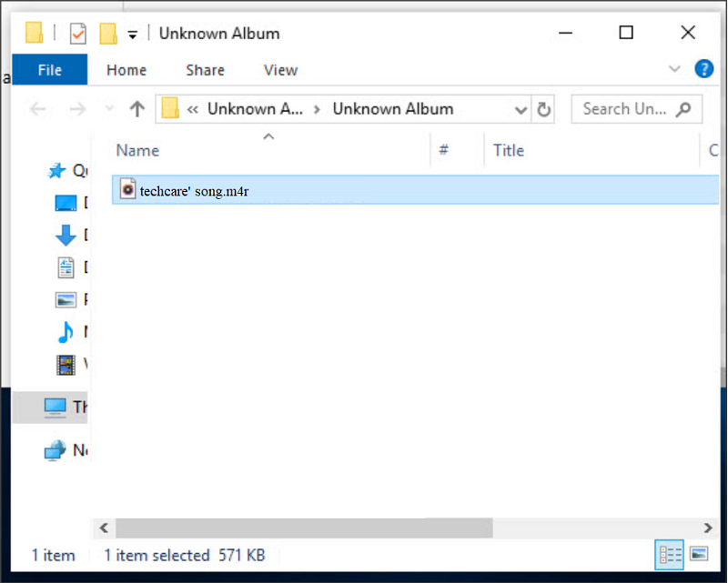Expand the address bar history dropdown
The height and width of the screenshot is (583, 728).
[521, 109]
